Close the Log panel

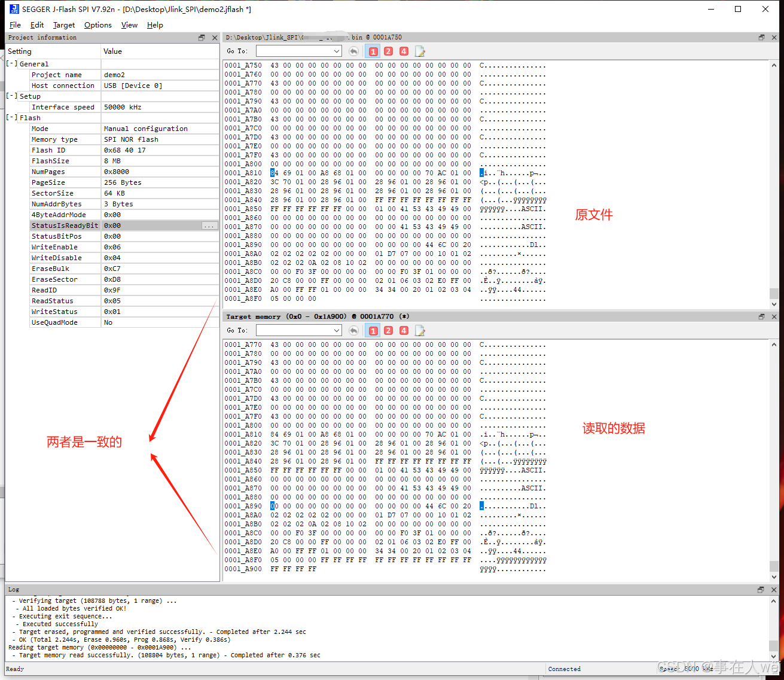tap(774, 589)
